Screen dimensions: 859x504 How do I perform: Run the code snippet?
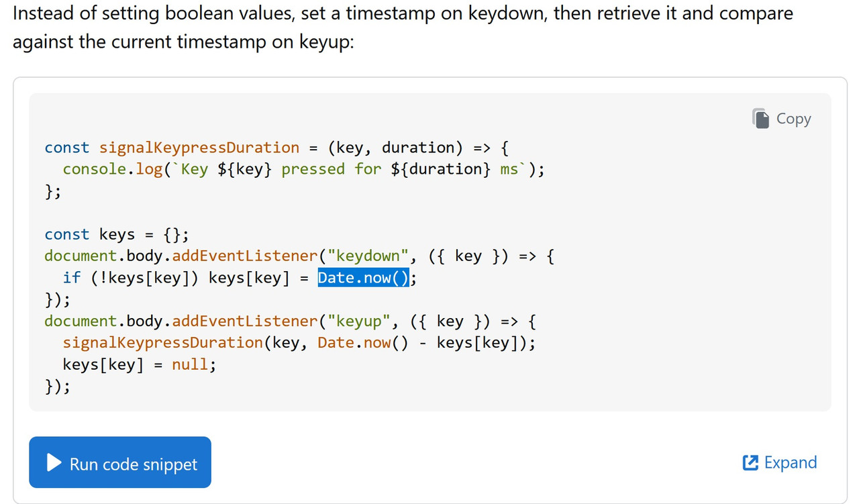[x=120, y=462]
